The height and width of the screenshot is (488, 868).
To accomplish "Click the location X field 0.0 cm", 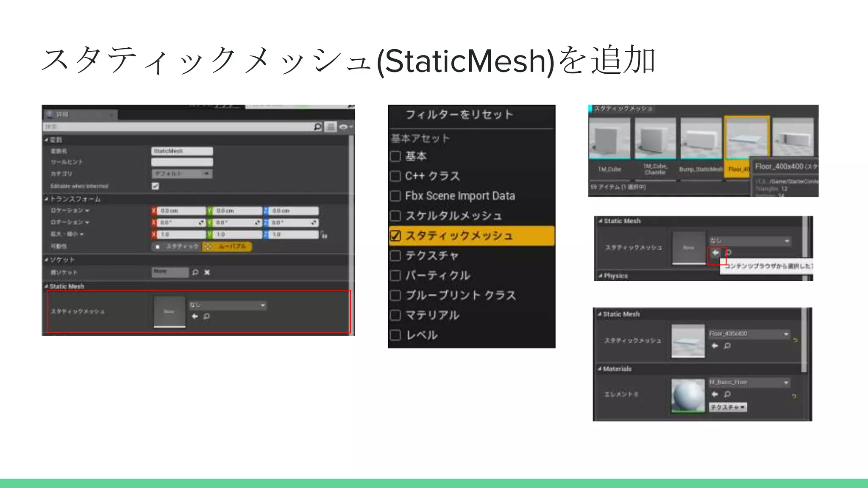I will point(182,211).
